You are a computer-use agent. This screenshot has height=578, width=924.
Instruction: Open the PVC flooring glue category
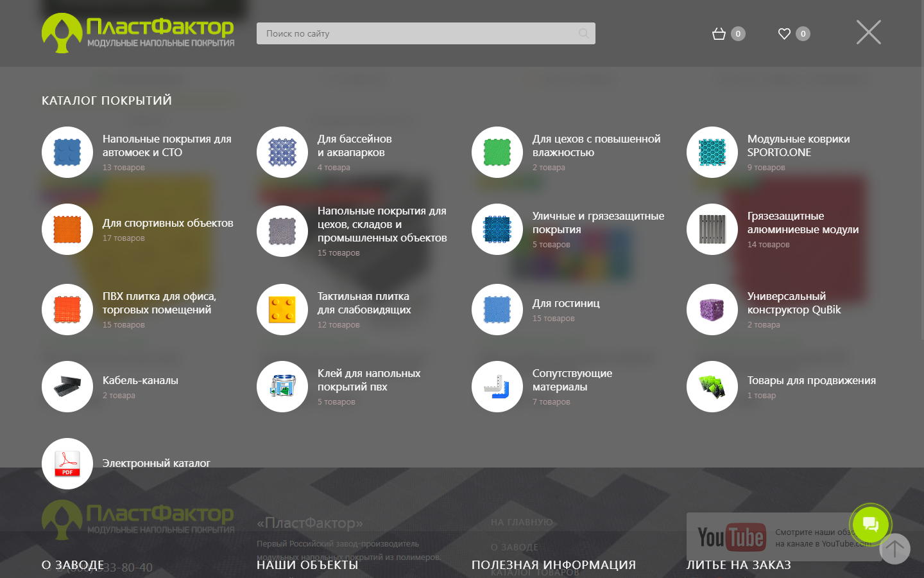point(368,380)
